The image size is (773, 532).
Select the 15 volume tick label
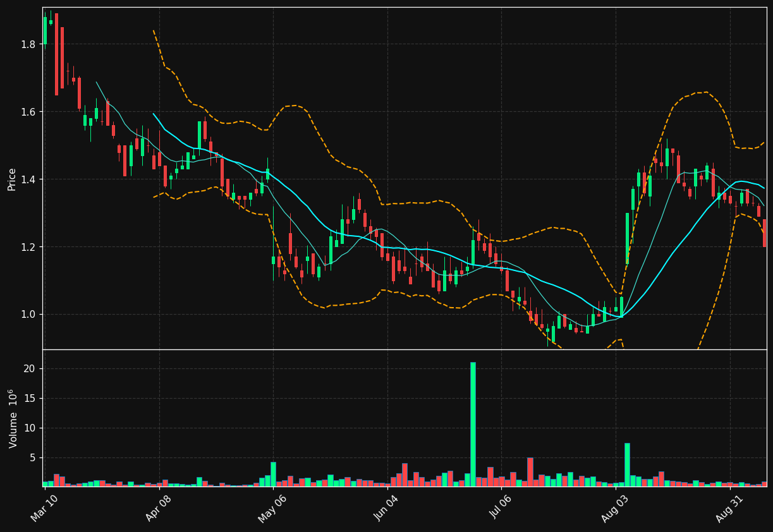click(30, 399)
